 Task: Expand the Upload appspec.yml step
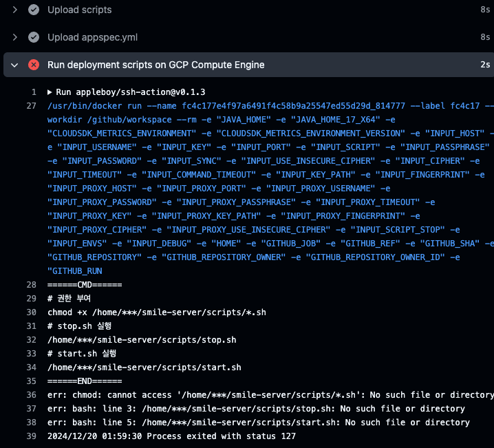tap(14, 37)
